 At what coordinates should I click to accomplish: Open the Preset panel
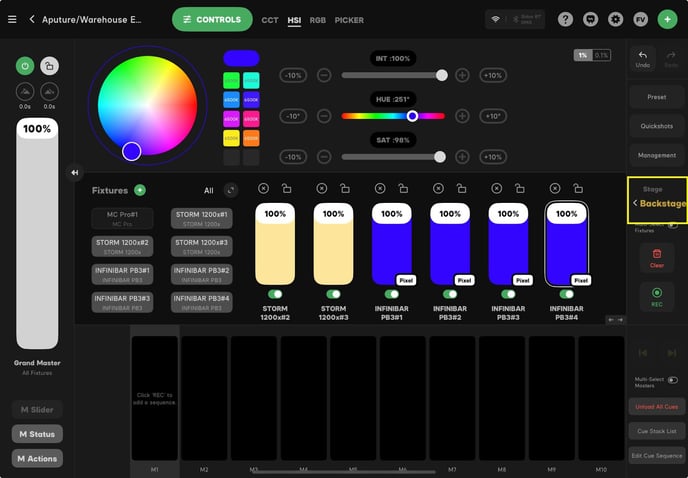[x=657, y=97]
